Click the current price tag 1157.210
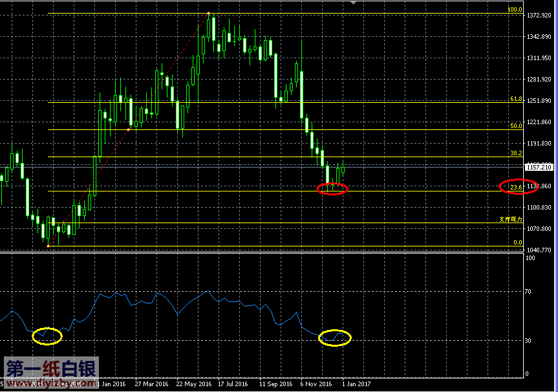558x392 pixels. coord(539,167)
